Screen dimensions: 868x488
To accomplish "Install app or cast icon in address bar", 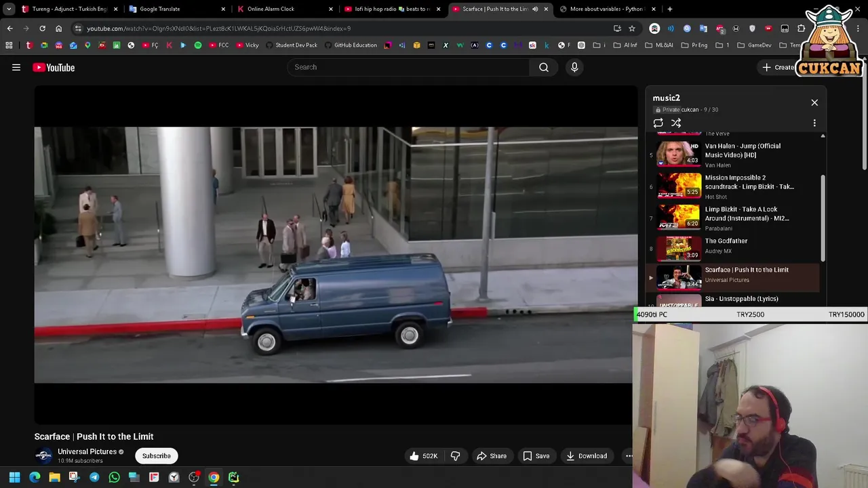I will 617,28.
